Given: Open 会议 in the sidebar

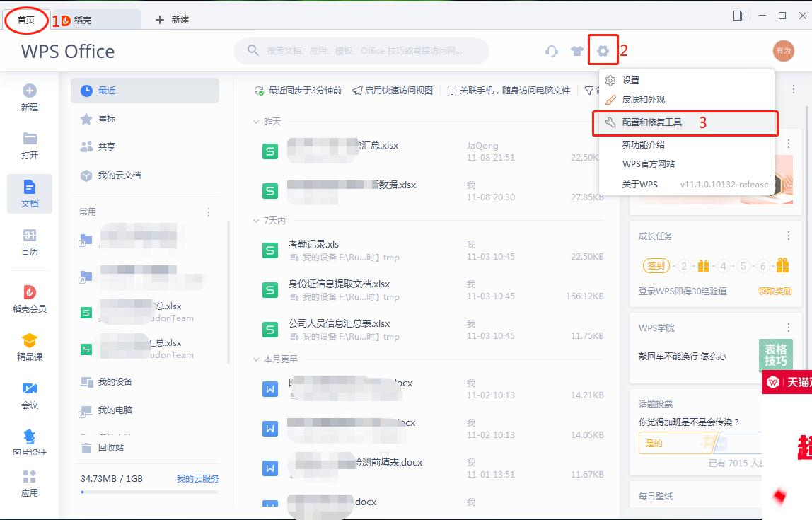Looking at the screenshot, I should click(30, 395).
